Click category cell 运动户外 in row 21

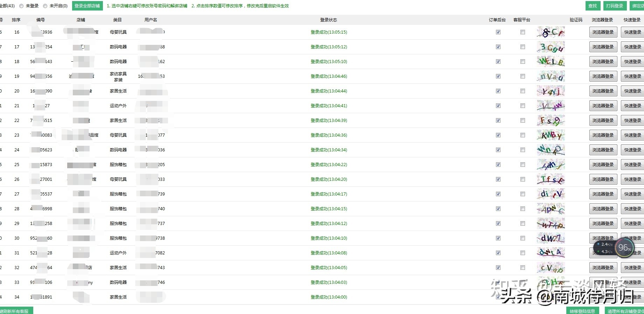click(118, 106)
